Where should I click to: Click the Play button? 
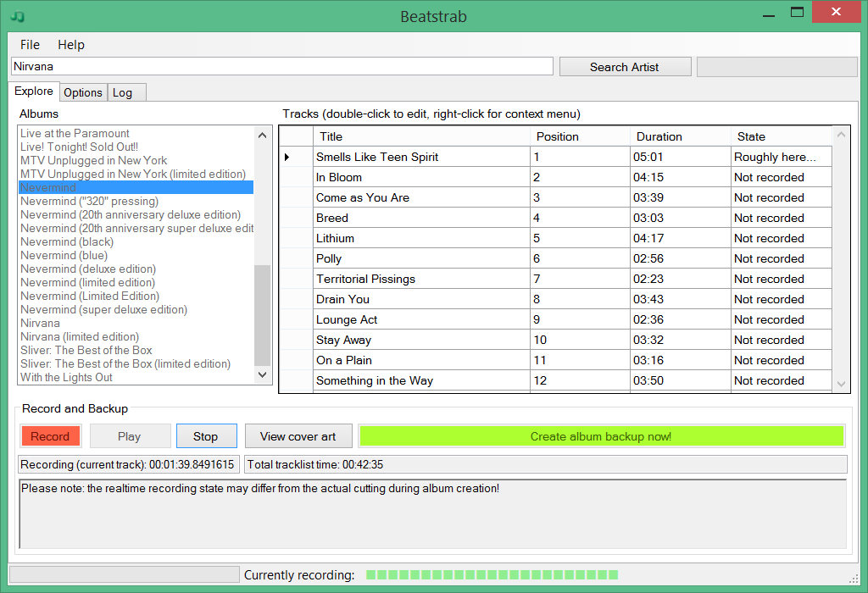click(x=130, y=436)
